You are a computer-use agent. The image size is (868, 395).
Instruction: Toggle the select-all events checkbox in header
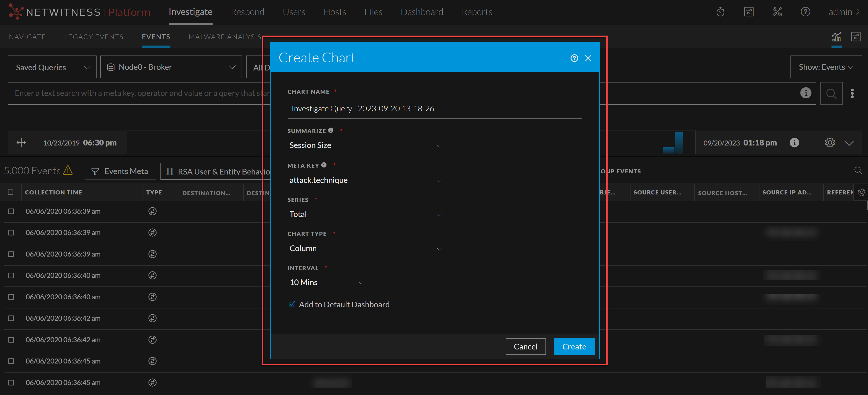(11, 192)
